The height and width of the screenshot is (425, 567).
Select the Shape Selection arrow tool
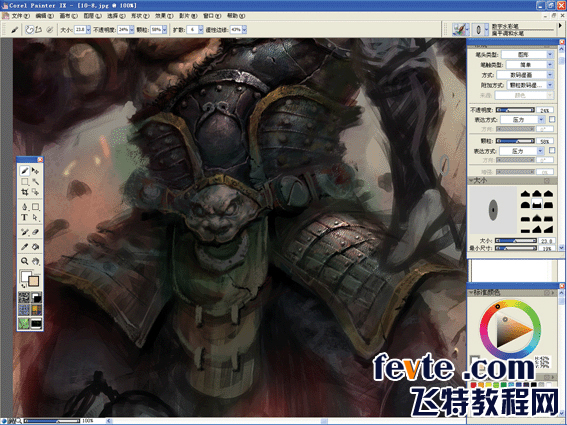click(x=35, y=217)
